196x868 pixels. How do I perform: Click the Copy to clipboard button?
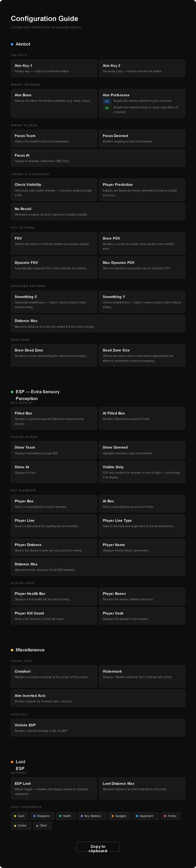coord(98,847)
